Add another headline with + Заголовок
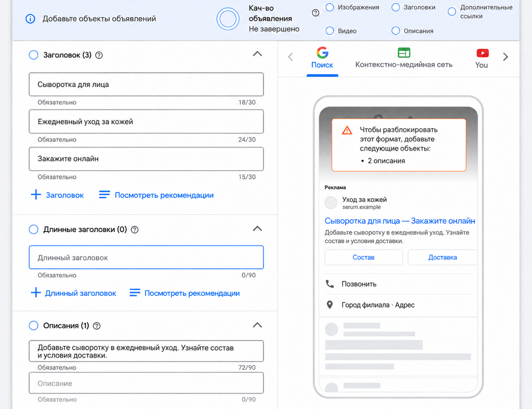This screenshot has width=532, height=409. [57, 195]
